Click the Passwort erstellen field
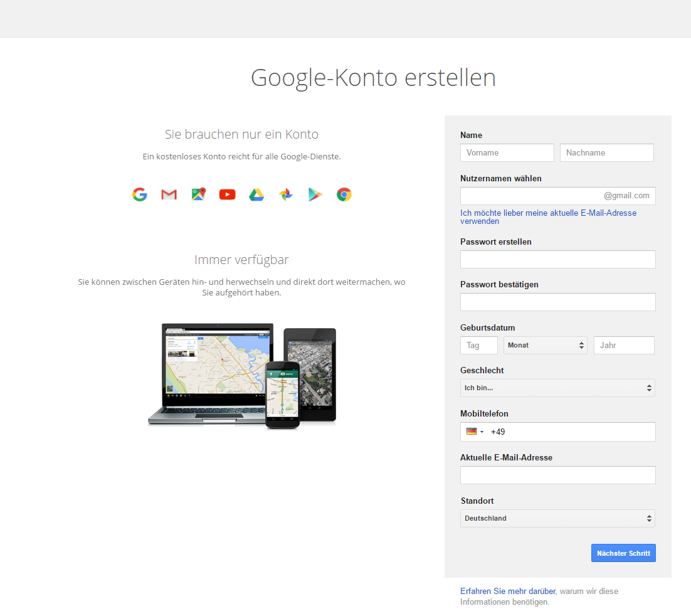 click(558, 259)
